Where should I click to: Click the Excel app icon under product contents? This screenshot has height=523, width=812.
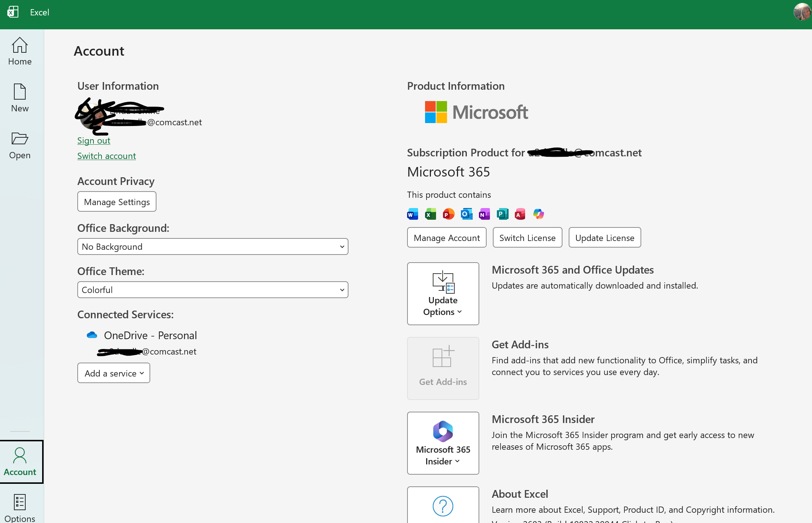pos(431,214)
